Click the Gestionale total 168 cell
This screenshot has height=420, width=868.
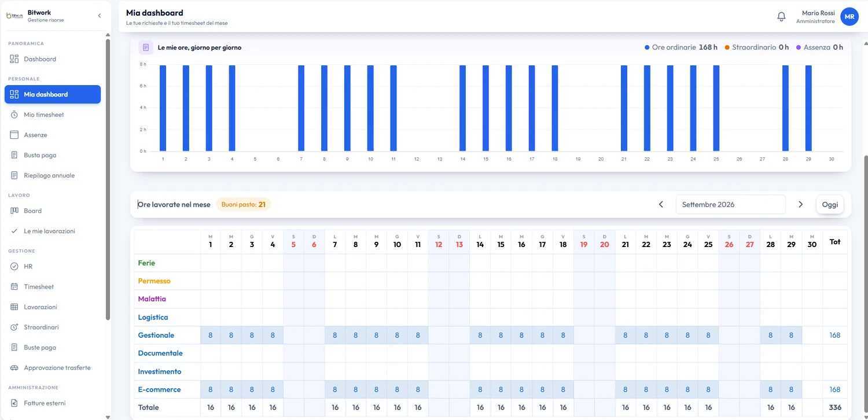coord(834,335)
